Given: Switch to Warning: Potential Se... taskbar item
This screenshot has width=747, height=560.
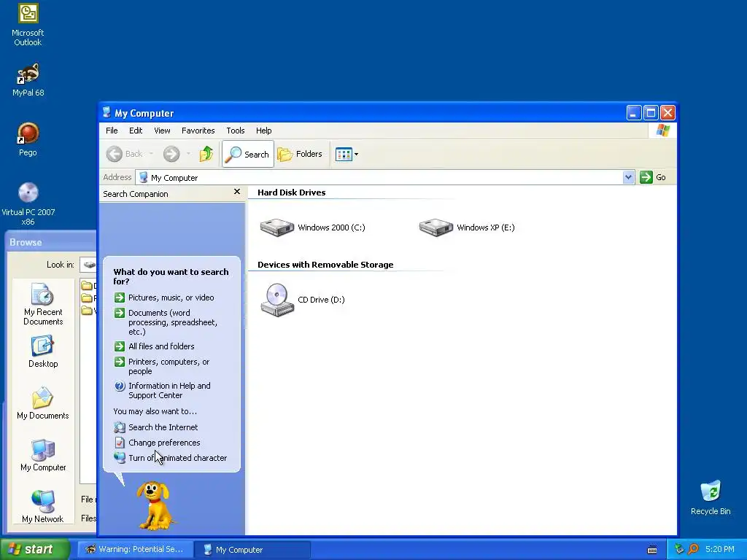Looking at the screenshot, I should pyautogui.click(x=135, y=550).
